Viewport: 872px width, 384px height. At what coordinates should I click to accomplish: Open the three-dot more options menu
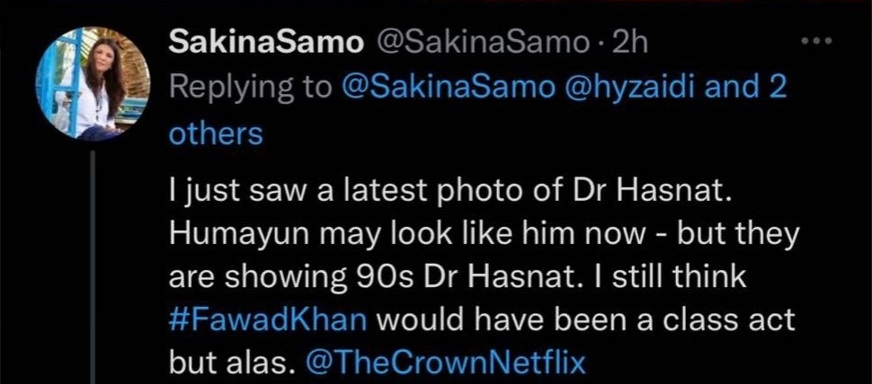pos(818,41)
